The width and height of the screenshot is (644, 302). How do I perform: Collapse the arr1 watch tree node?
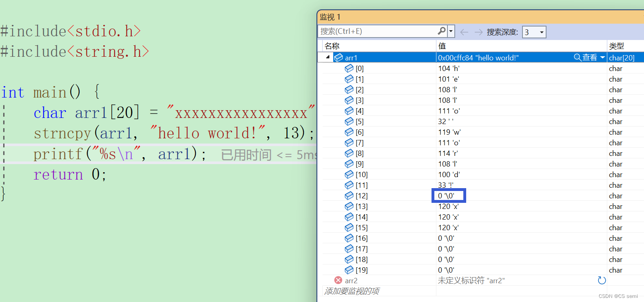click(x=328, y=58)
